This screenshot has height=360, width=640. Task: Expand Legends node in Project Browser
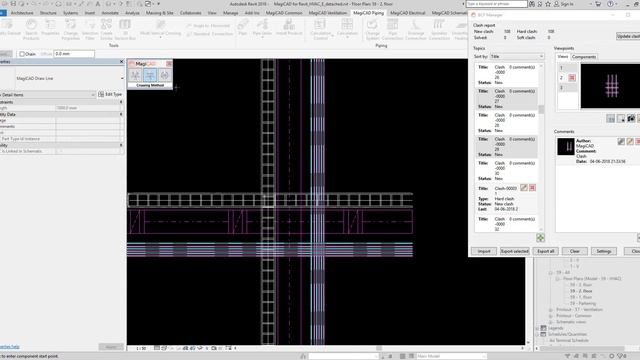[x=538, y=328]
